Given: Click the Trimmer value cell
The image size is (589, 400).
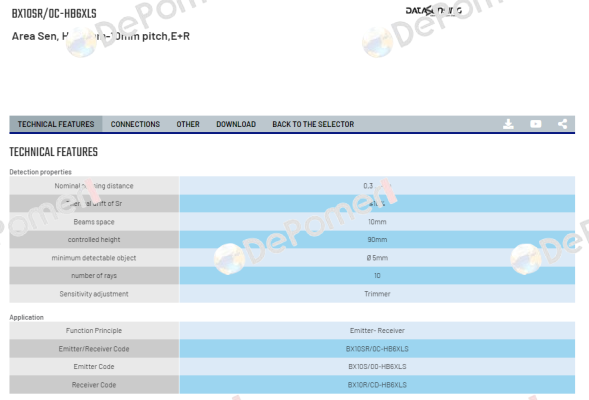Looking at the screenshot, I should tap(377, 294).
